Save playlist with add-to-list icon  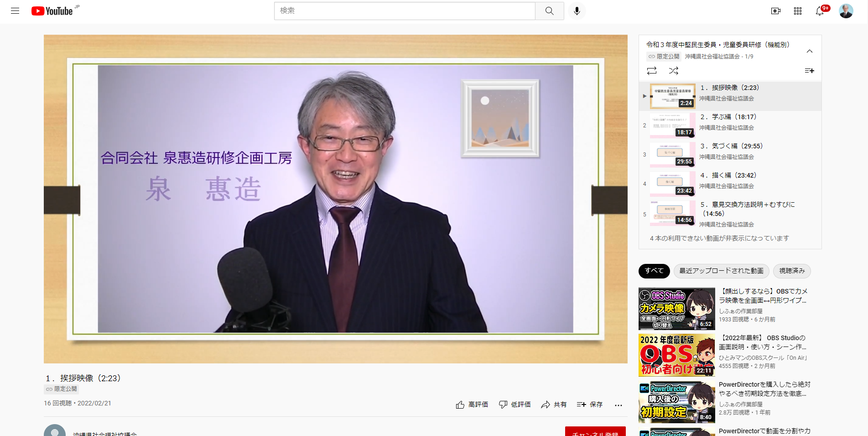809,71
